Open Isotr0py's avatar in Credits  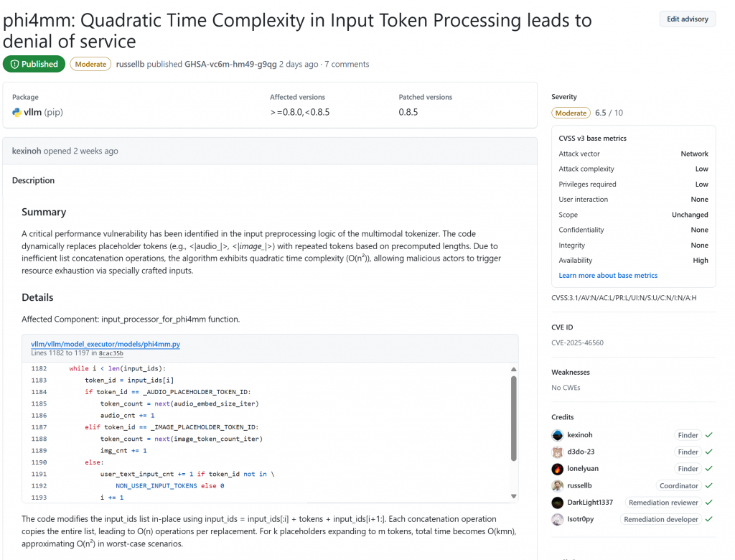pos(557,520)
